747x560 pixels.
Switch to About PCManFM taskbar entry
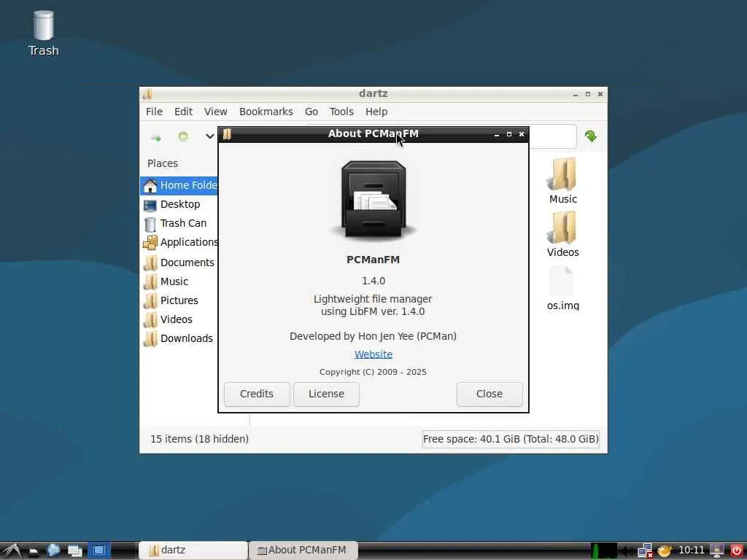coord(303,551)
